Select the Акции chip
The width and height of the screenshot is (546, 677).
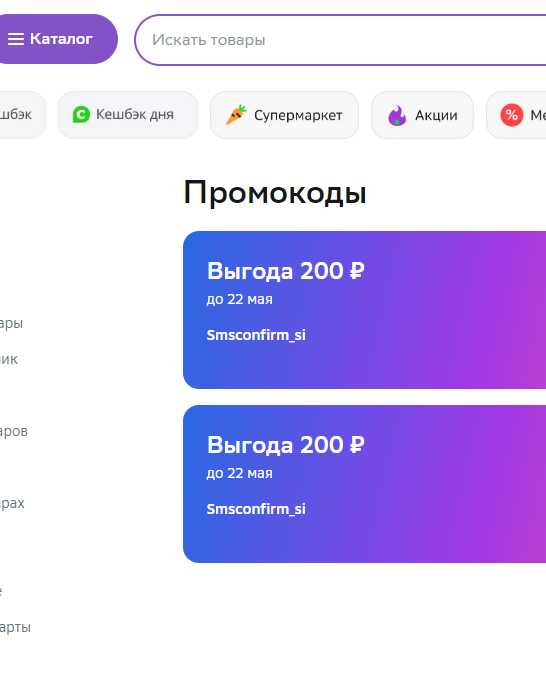pos(422,115)
